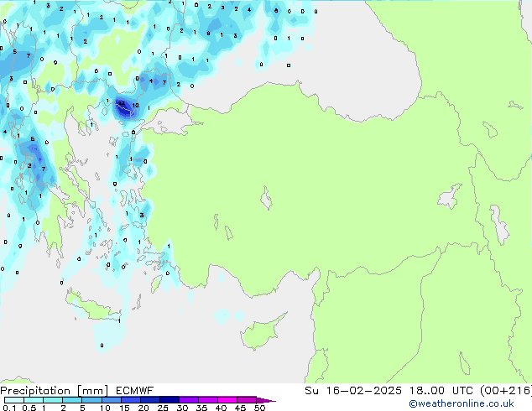Viewport: 532px width, 411px height.
Task: Click the 30–35 mm purple legend swatch
Action: (x=188, y=400)
